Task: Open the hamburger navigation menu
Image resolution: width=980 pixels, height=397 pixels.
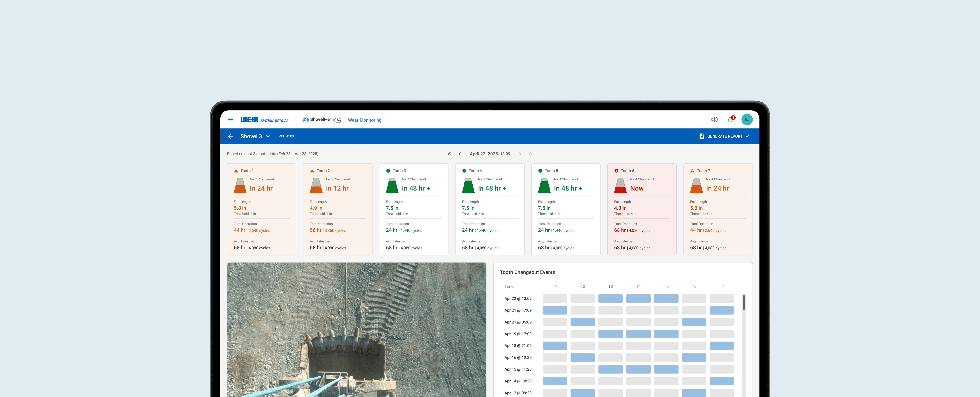Action: [x=230, y=120]
